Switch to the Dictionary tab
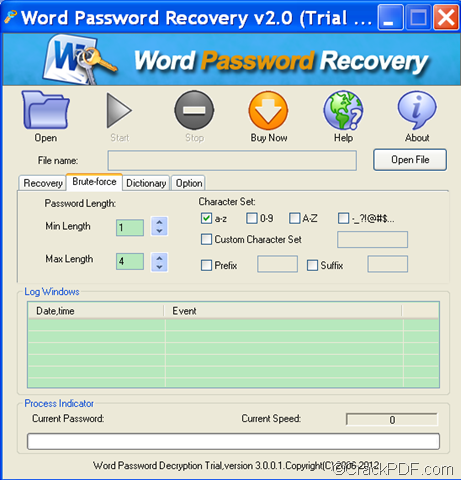Screen dimensions: 461x480 coord(146,183)
